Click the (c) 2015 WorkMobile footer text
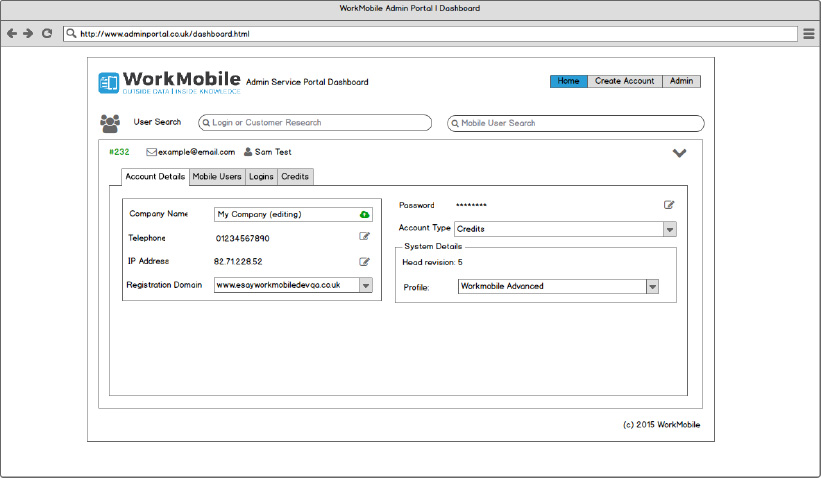821x478 pixels. click(x=661, y=425)
